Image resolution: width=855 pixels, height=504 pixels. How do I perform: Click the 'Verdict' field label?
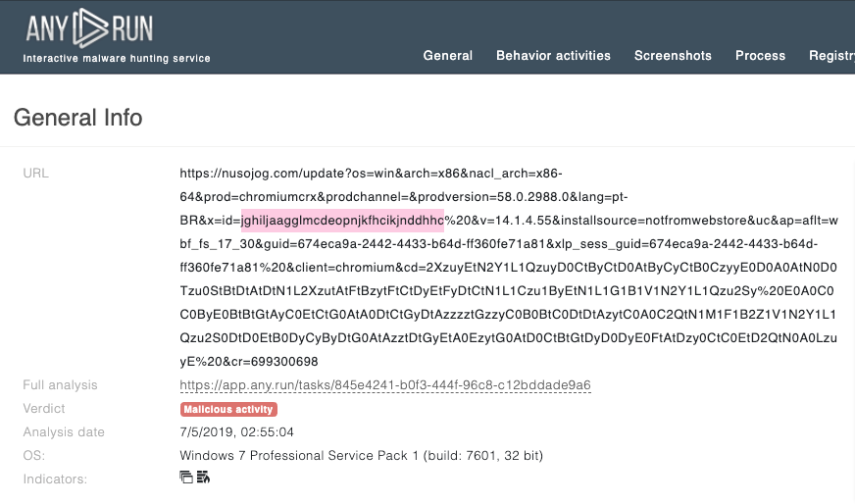(x=43, y=409)
